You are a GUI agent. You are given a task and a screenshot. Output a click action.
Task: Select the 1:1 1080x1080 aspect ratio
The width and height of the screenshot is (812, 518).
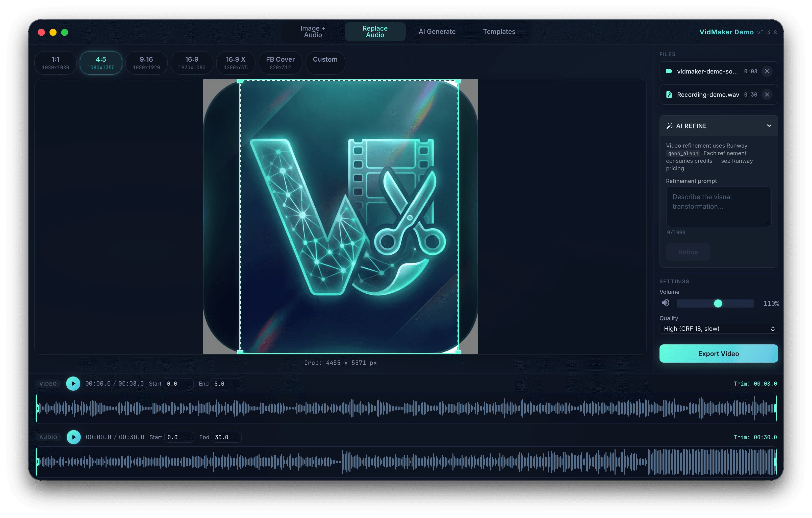(x=55, y=63)
